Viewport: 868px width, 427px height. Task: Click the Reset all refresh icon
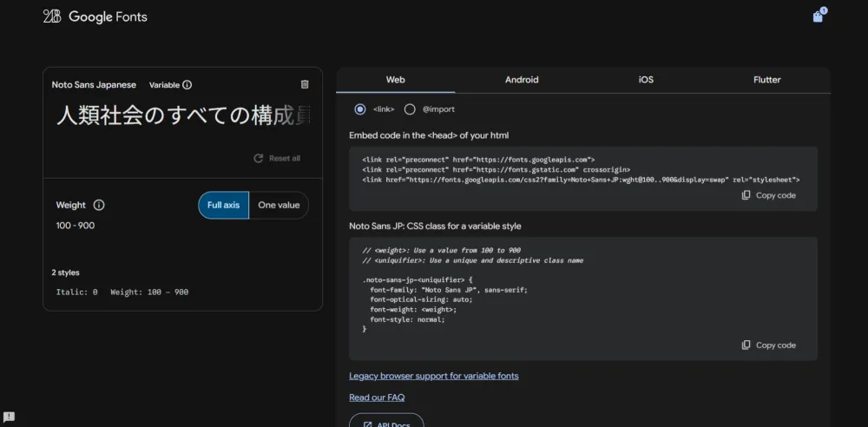tap(258, 159)
